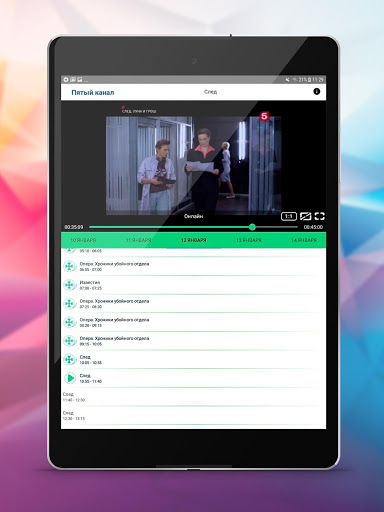Enter fullscreen video mode
This screenshot has width=384, height=512.
(x=319, y=216)
